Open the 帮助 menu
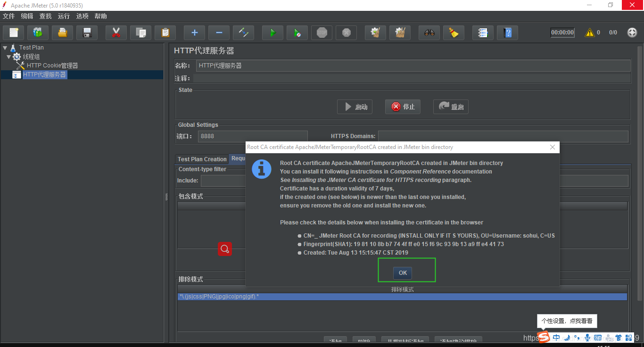 (101, 16)
